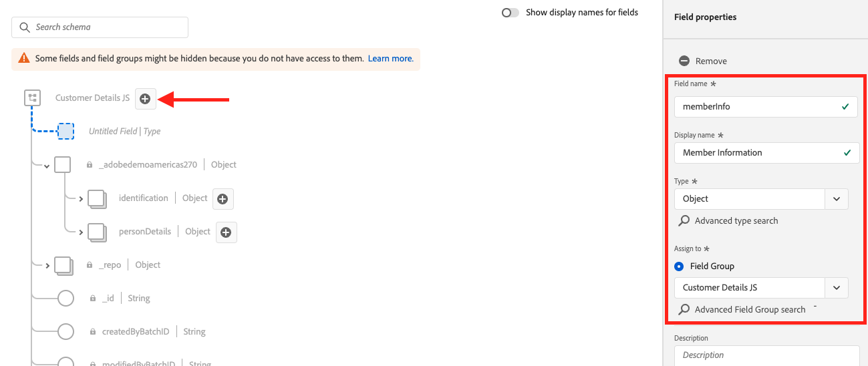
Task: Select the Field Group radio button
Action: click(x=680, y=266)
